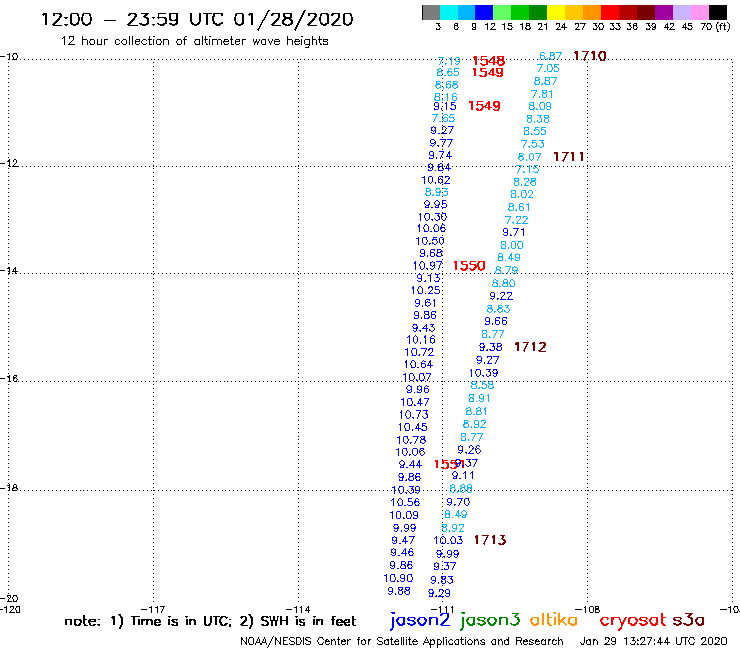Click the light green 15 ft legend swatch
Image resolution: width=740 pixels, height=650 pixels.
coord(502,12)
